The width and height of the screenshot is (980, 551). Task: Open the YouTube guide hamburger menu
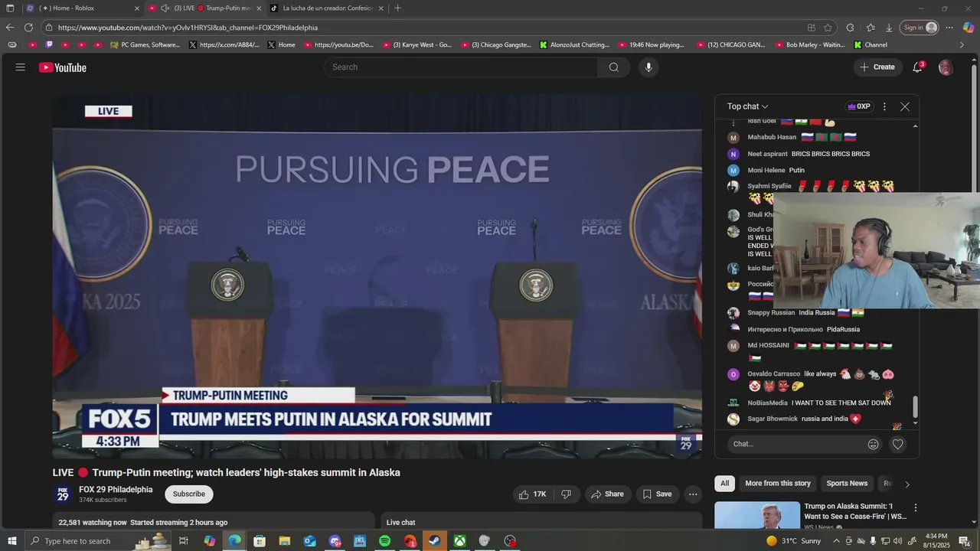(x=20, y=67)
